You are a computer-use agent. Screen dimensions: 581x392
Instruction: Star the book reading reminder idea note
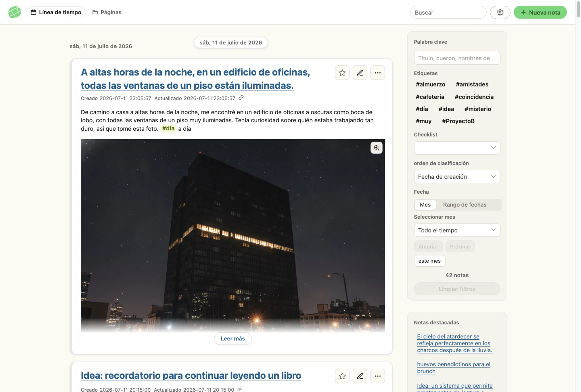(342, 376)
